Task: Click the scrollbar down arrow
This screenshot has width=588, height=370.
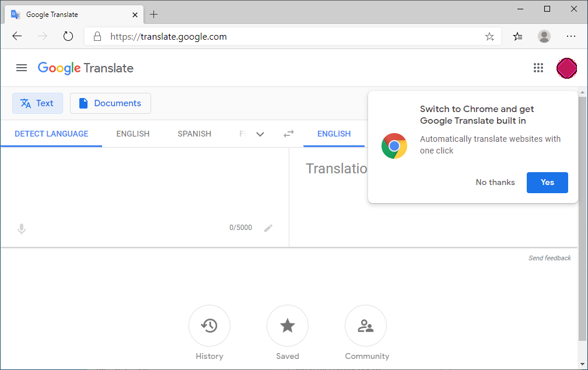Action: 582,364
